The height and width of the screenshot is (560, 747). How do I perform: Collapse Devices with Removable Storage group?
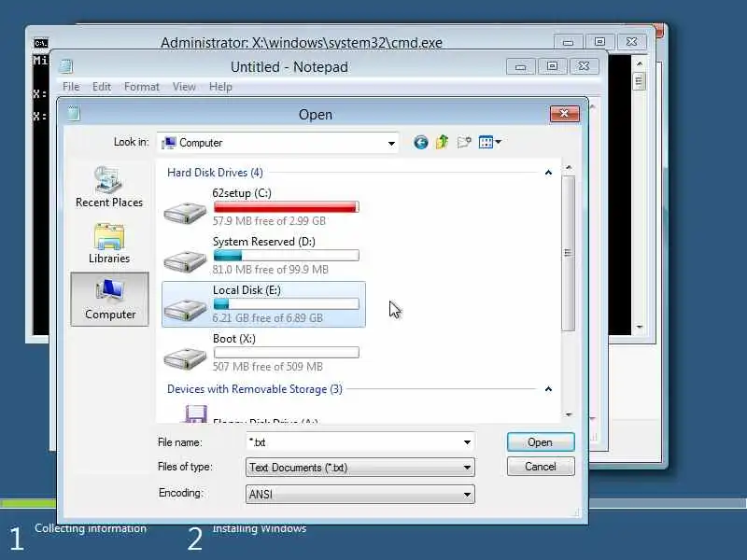tap(548, 389)
